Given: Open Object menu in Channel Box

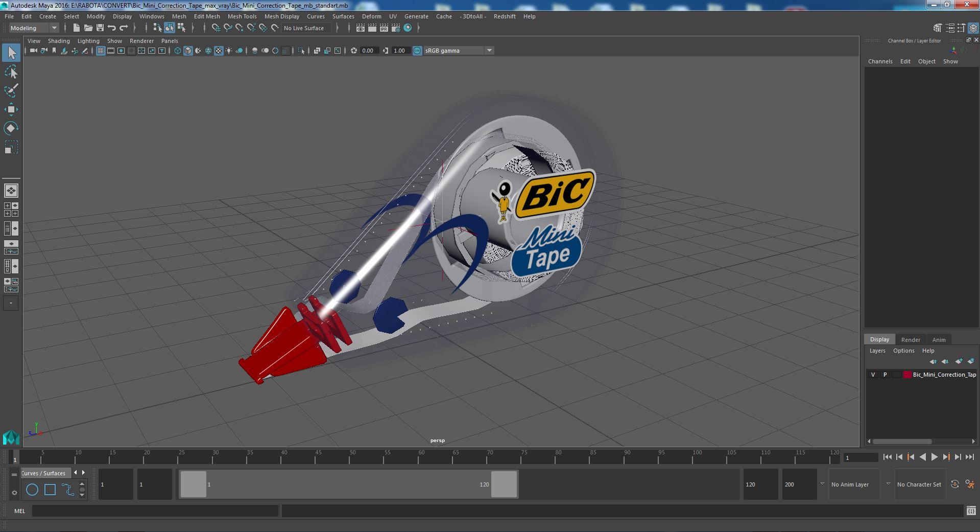Looking at the screenshot, I should (x=926, y=61).
